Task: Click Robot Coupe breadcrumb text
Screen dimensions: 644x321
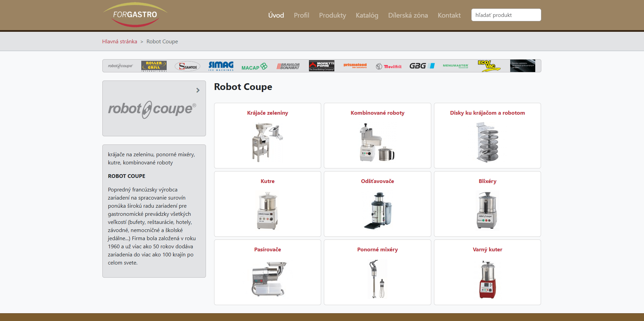Action: click(x=162, y=42)
